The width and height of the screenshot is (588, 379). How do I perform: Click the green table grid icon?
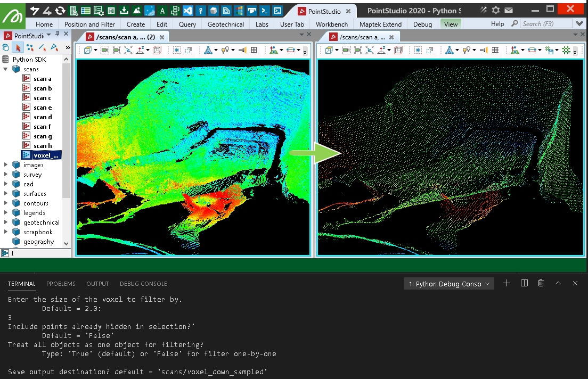(x=86, y=11)
